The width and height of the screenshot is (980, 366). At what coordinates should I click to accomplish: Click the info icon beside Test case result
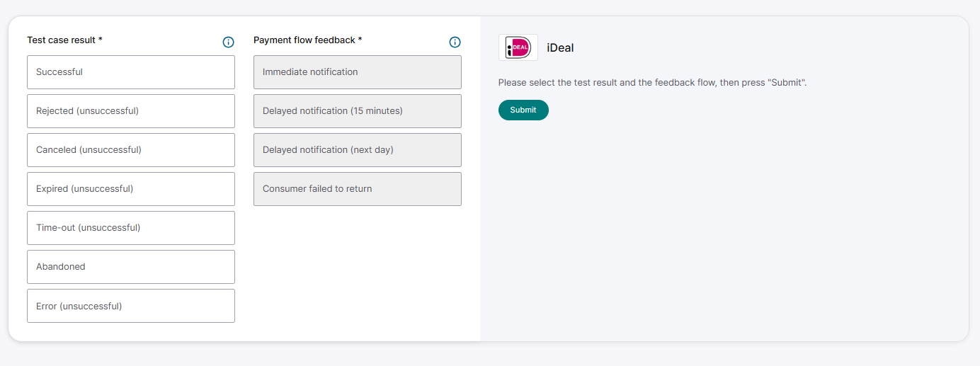[x=228, y=42]
